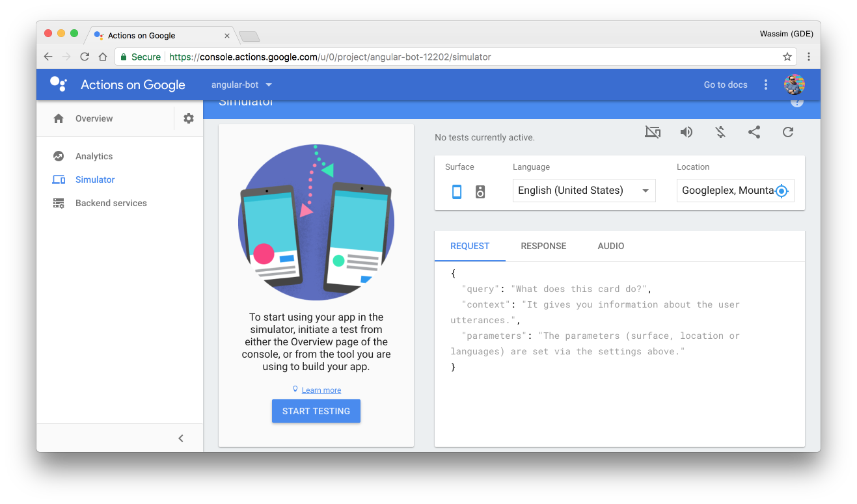
Task: Close the Actions on Google browser tab
Action: [227, 36]
